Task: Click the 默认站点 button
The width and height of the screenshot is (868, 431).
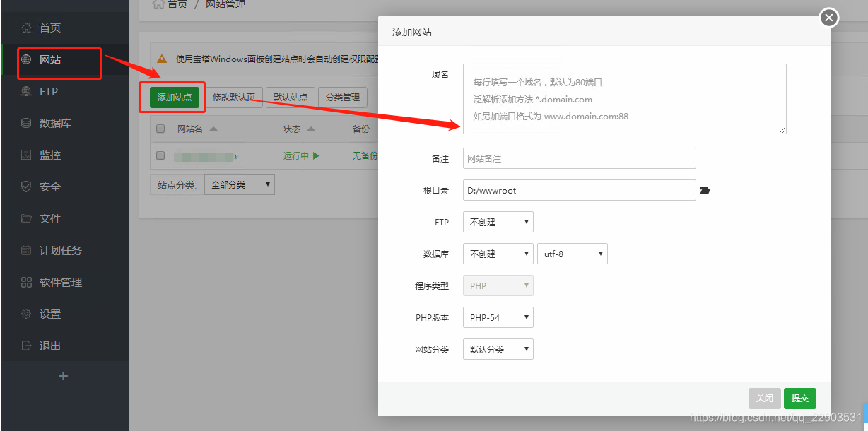Action: click(291, 98)
